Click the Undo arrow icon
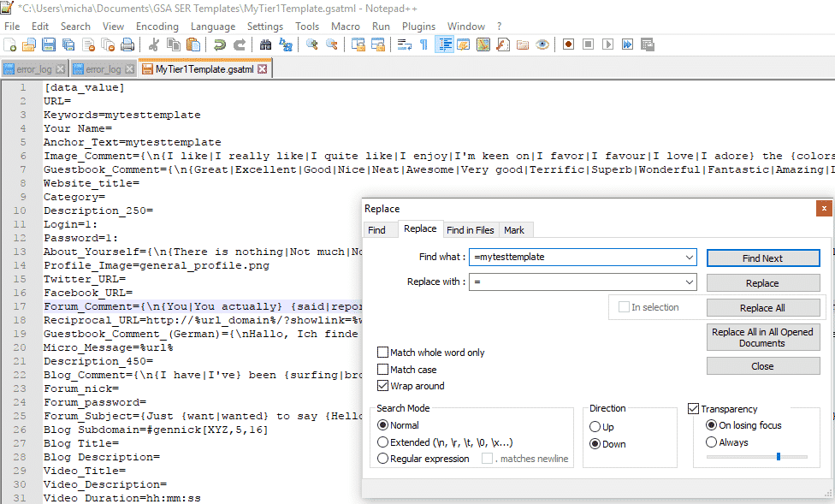The image size is (835, 504). point(220,44)
